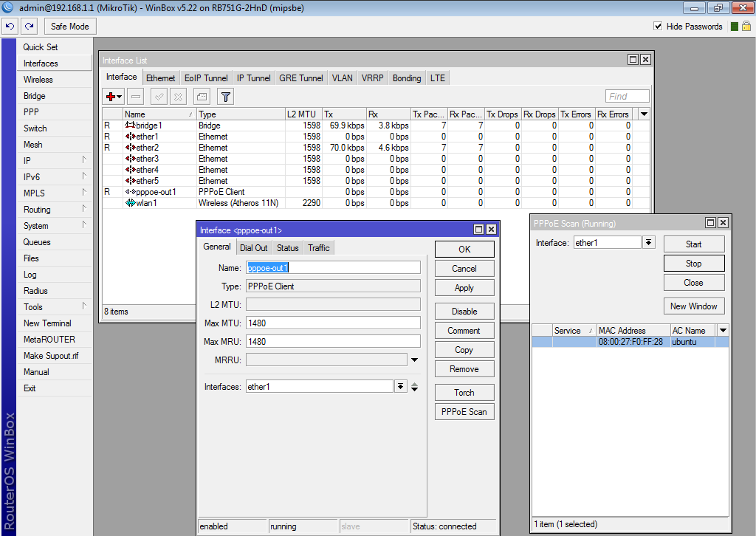Click the Disable cross icon in Interface List
The width and height of the screenshot is (756, 536).
[x=179, y=97]
